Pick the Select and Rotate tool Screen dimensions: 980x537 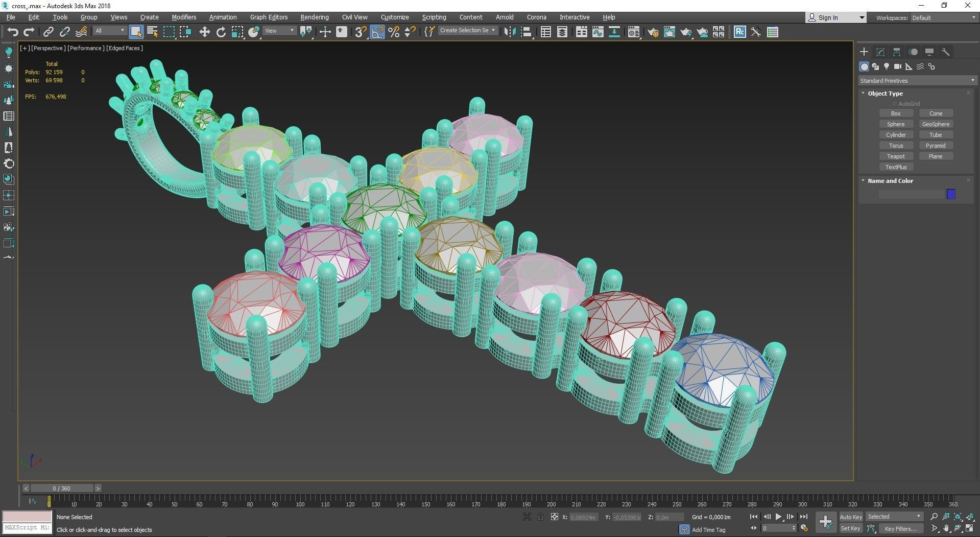(x=221, y=32)
